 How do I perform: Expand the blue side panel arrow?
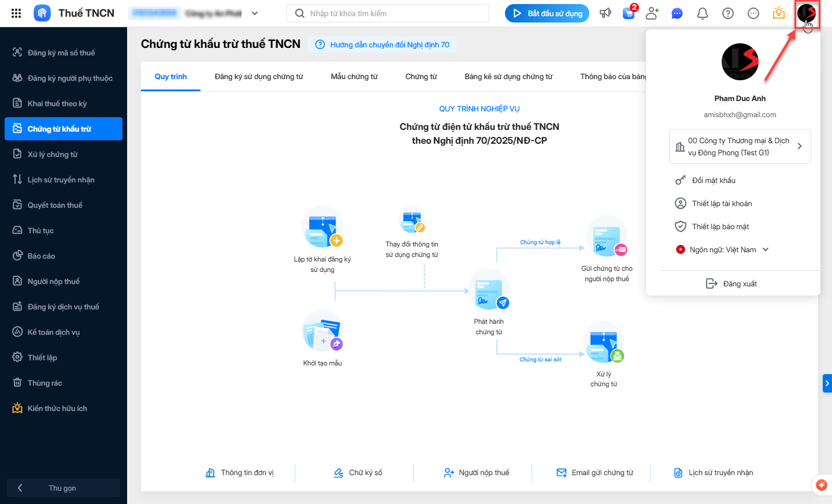827,383
